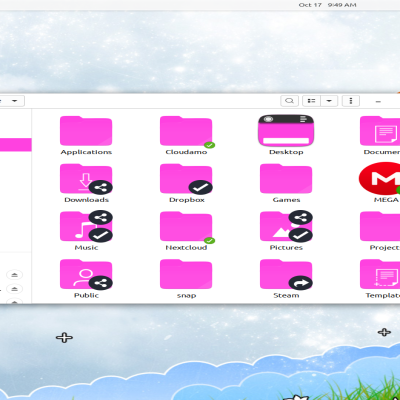Open the Public folder
This screenshot has height=400, width=400.
click(86, 274)
